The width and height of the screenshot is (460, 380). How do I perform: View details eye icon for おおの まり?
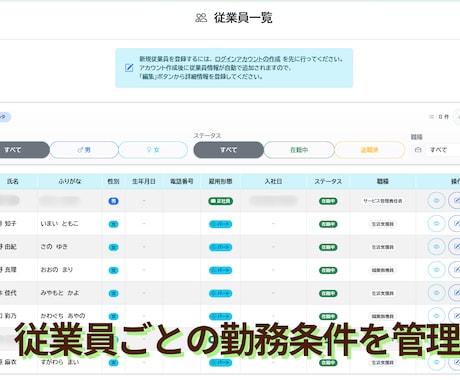[436, 270]
